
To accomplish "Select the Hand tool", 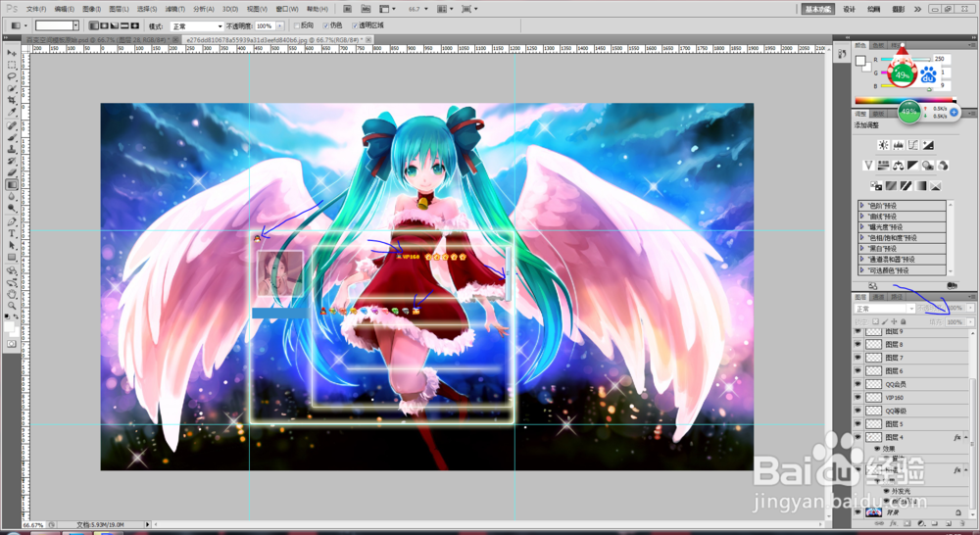I will [x=12, y=294].
